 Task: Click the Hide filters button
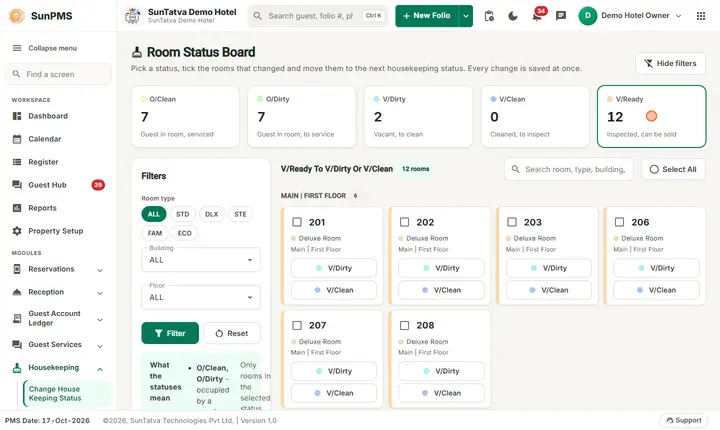(x=670, y=63)
